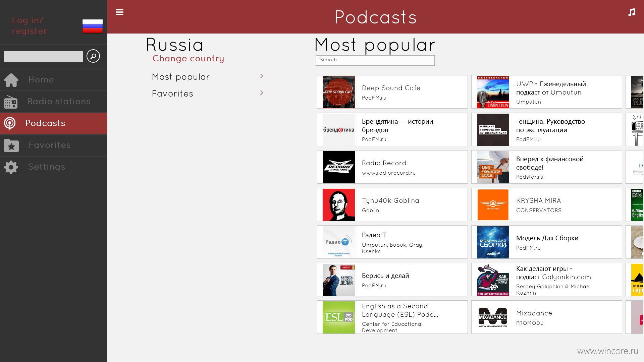
Task: Open Берись и делай podcast title
Action: coord(385,276)
